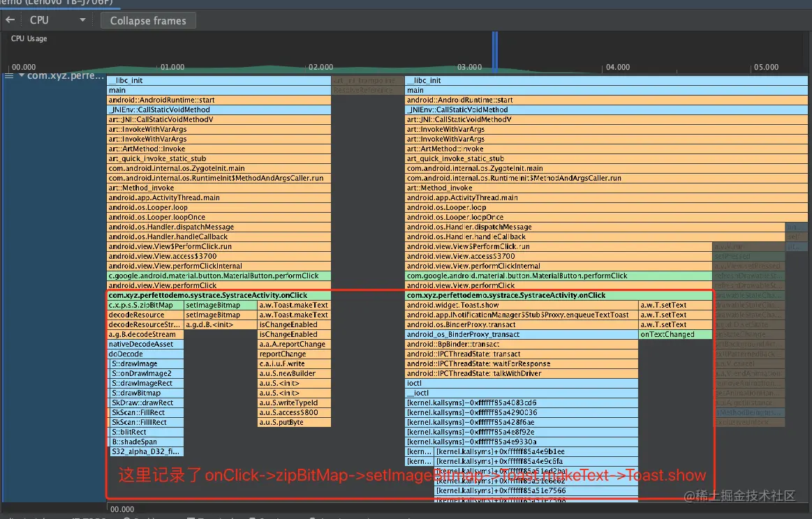Screen dimensions: 812x519
Task: Select the a.a.A.reportChange frame
Action: point(294,345)
